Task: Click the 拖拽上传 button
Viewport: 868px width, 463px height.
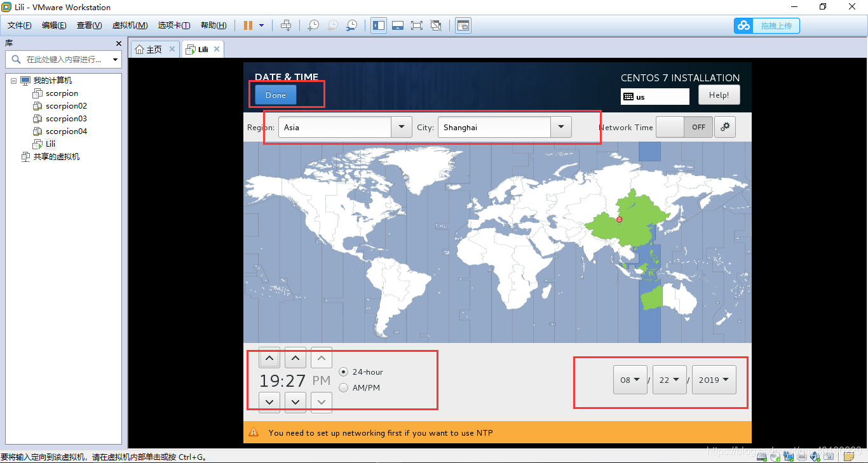Action: pyautogui.click(x=767, y=25)
